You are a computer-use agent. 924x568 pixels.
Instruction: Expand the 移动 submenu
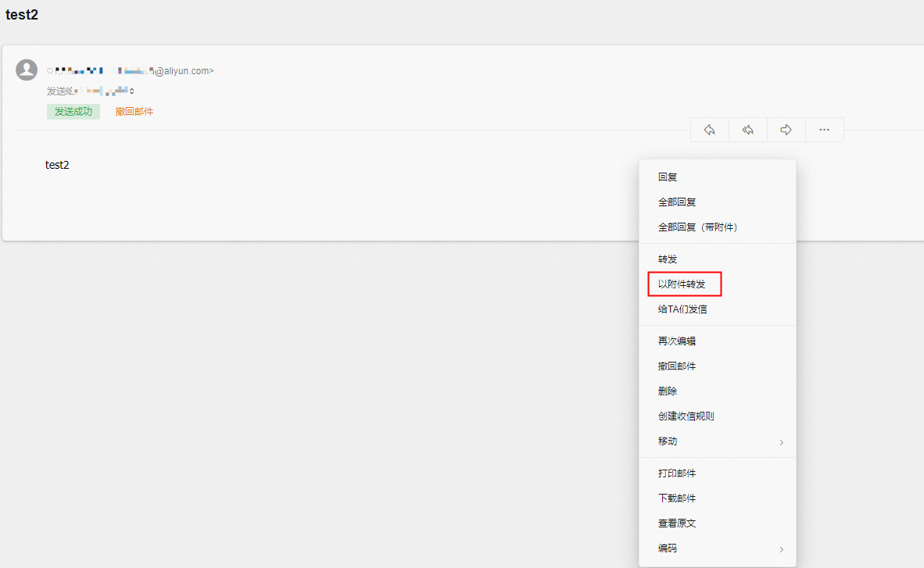point(780,442)
